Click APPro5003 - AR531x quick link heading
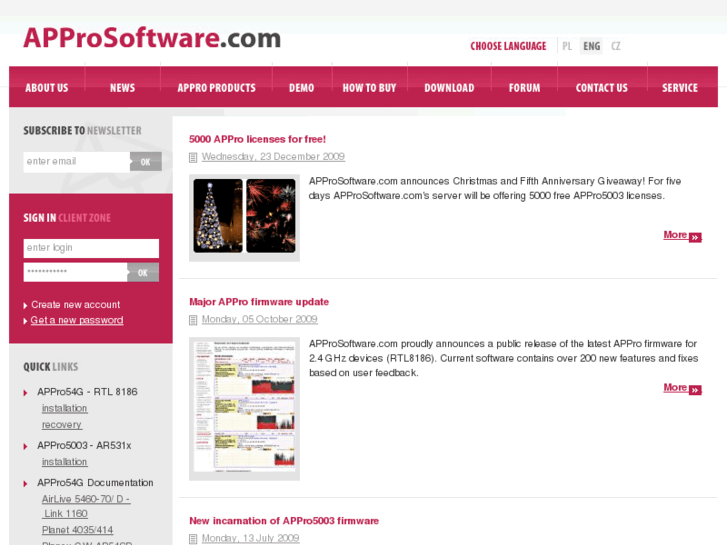This screenshot has height=545, width=727. (84, 446)
